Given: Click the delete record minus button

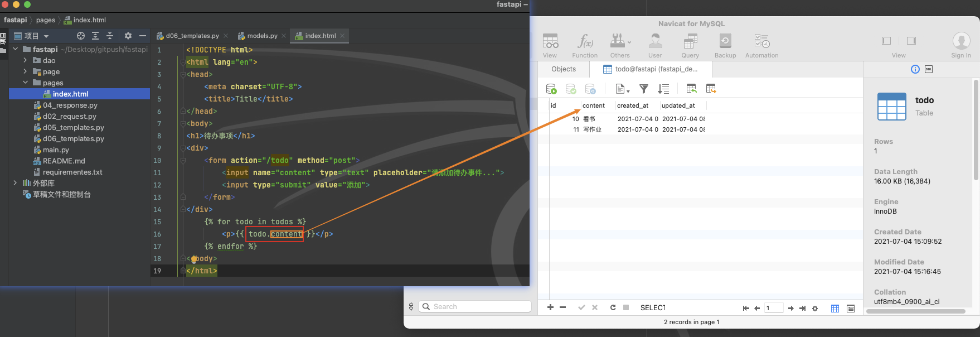Looking at the screenshot, I should pos(563,307).
